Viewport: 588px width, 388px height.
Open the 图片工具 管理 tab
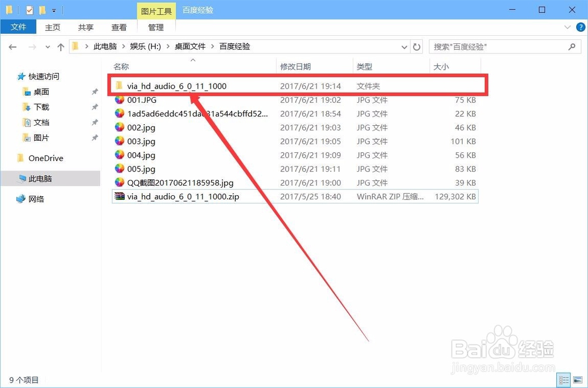click(x=156, y=27)
